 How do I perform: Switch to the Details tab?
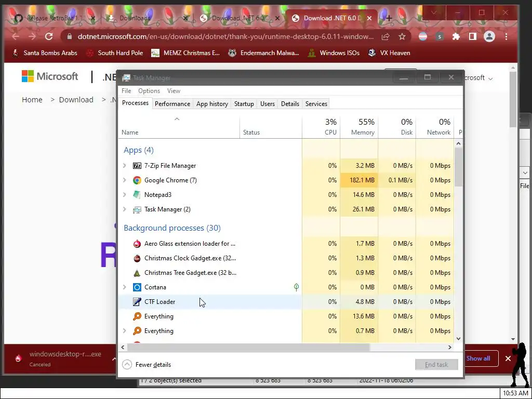click(290, 104)
